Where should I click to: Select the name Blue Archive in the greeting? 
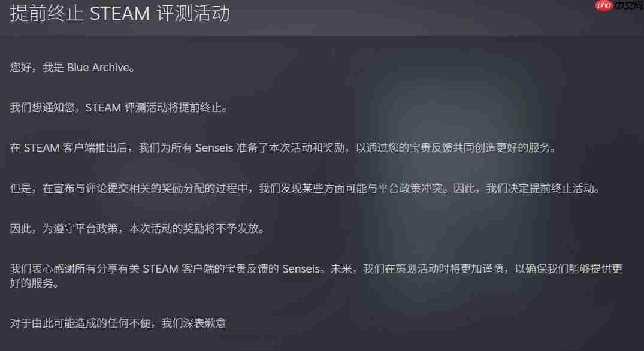click(x=98, y=67)
